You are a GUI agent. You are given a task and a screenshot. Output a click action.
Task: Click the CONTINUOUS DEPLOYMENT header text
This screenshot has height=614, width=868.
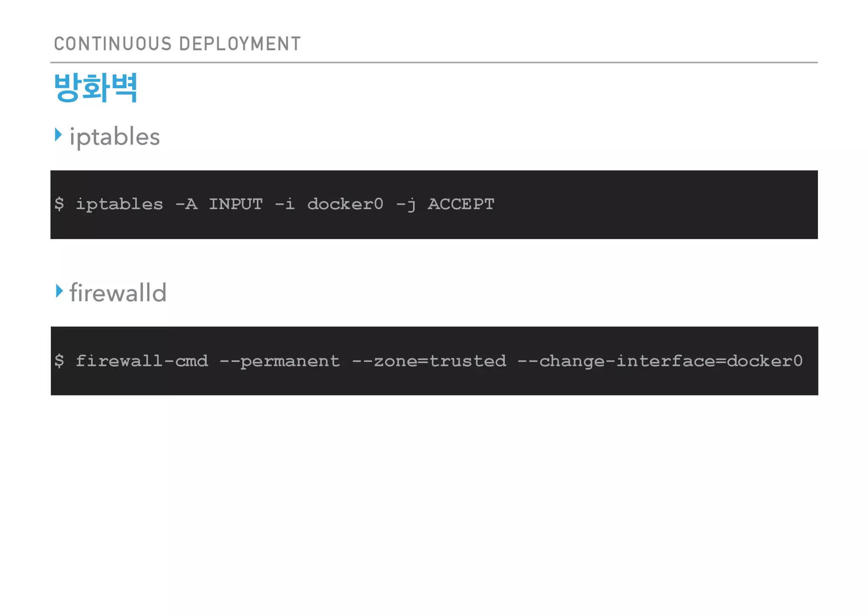point(177,44)
